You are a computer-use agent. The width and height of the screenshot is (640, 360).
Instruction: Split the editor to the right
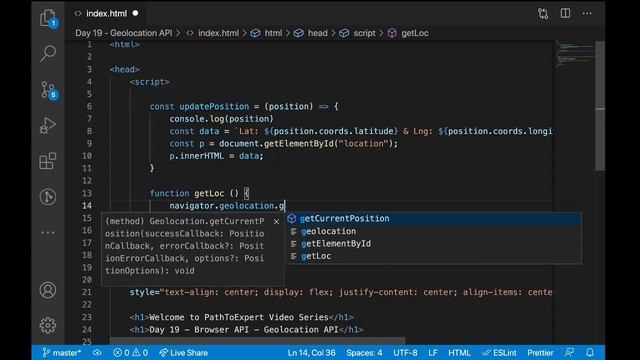(565, 13)
